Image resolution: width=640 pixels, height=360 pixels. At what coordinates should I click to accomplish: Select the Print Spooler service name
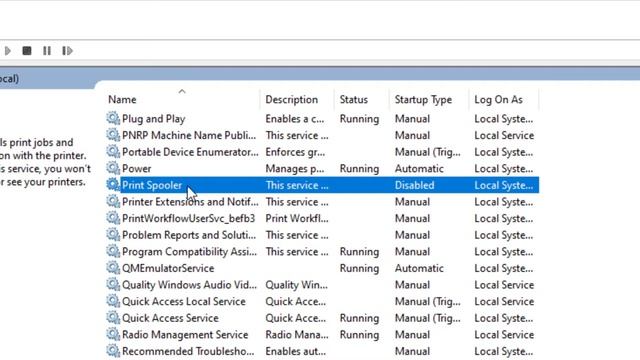point(152,185)
